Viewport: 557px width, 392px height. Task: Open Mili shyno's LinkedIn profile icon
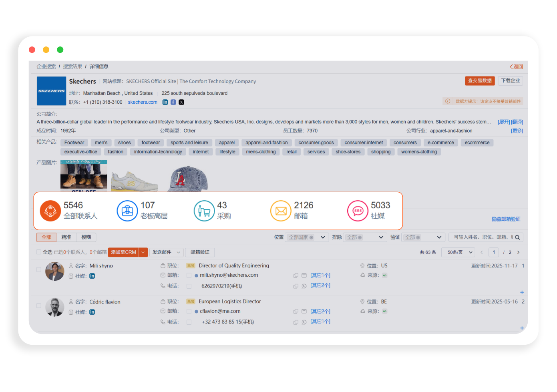92,276
